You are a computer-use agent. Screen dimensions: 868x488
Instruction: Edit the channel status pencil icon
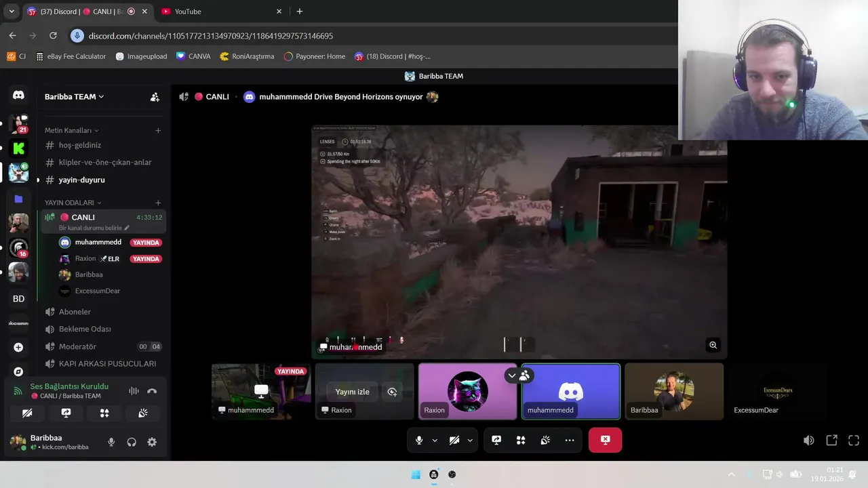[x=127, y=228]
